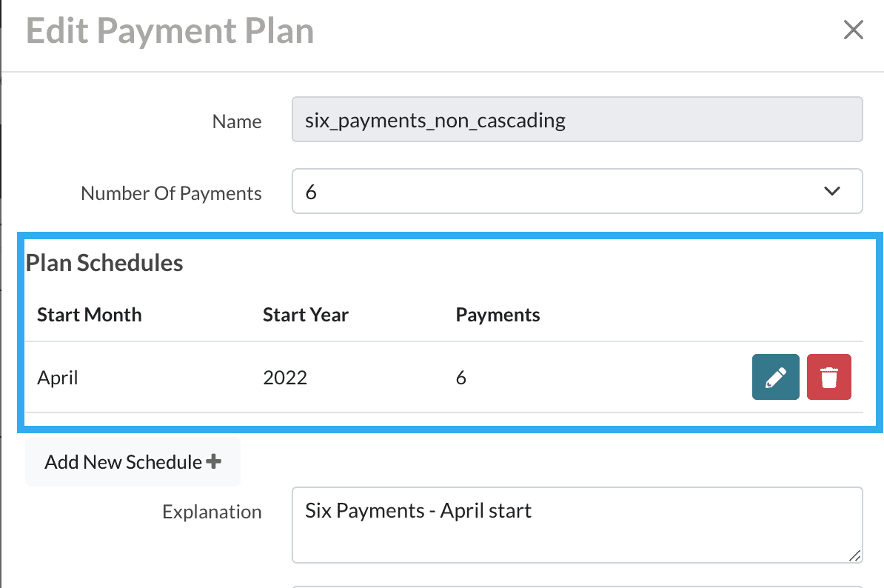Click the Edit Payment Plan title
This screenshot has height=588, width=884.
[170, 31]
